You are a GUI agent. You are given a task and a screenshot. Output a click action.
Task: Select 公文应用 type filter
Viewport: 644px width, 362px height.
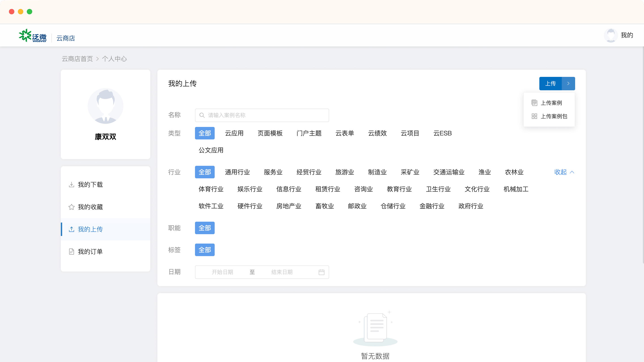211,150
